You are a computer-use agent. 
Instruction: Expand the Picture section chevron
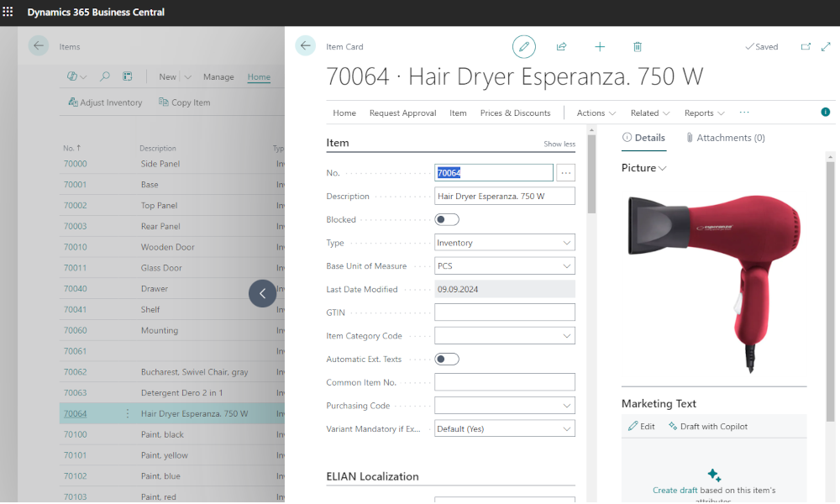click(663, 168)
